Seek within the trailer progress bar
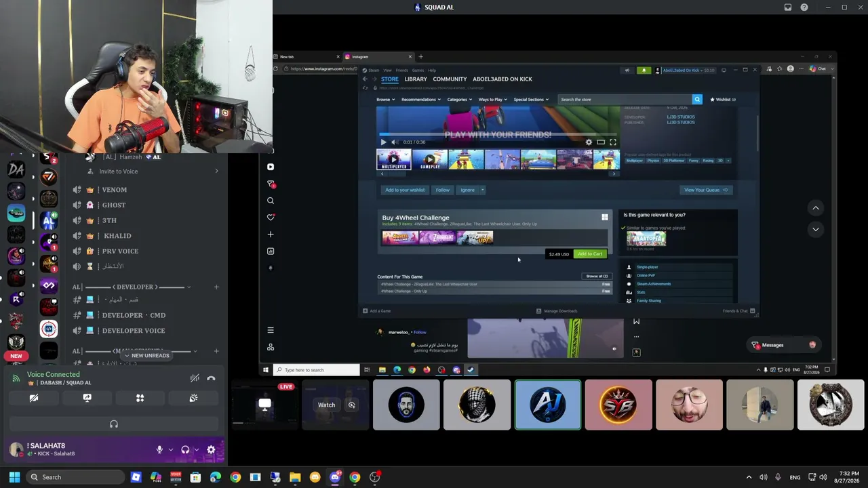Viewport: 868px width, 488px height. pos(498,134)
